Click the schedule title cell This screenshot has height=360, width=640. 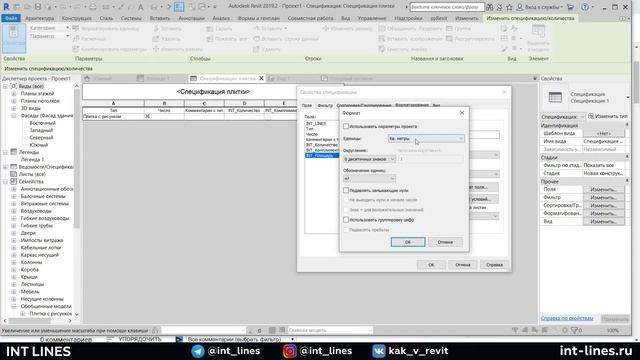click(x=213, y=92)
